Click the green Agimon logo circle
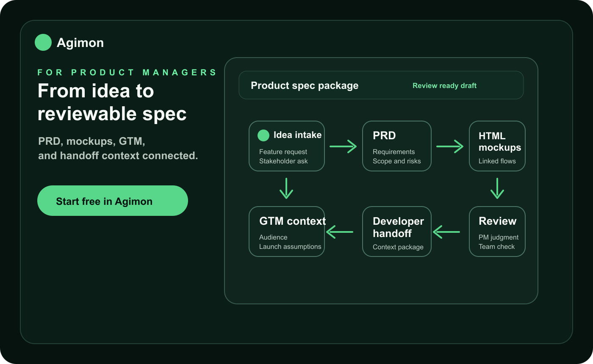Screen dimensions: 593x364 pyautogui.click(x=43, y=42)
